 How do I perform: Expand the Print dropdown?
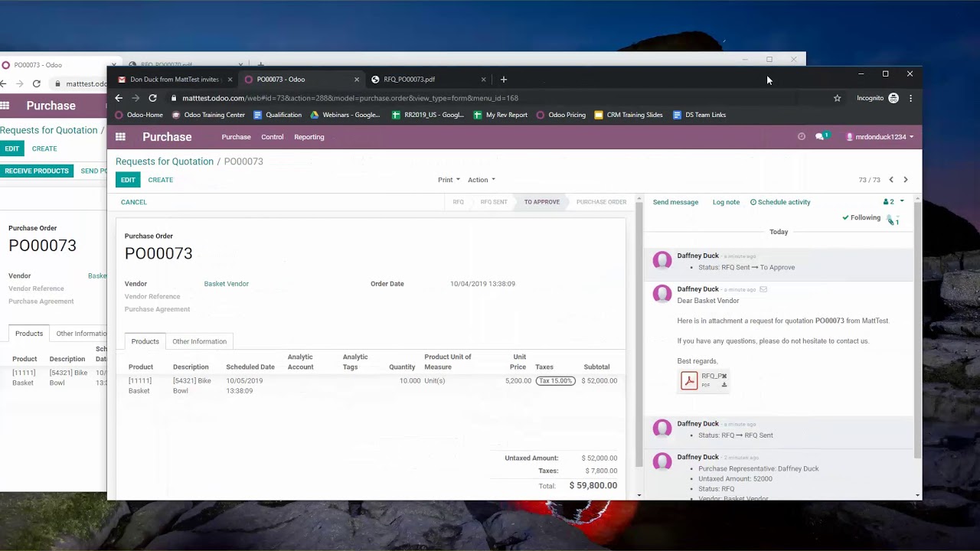[449, 180]
